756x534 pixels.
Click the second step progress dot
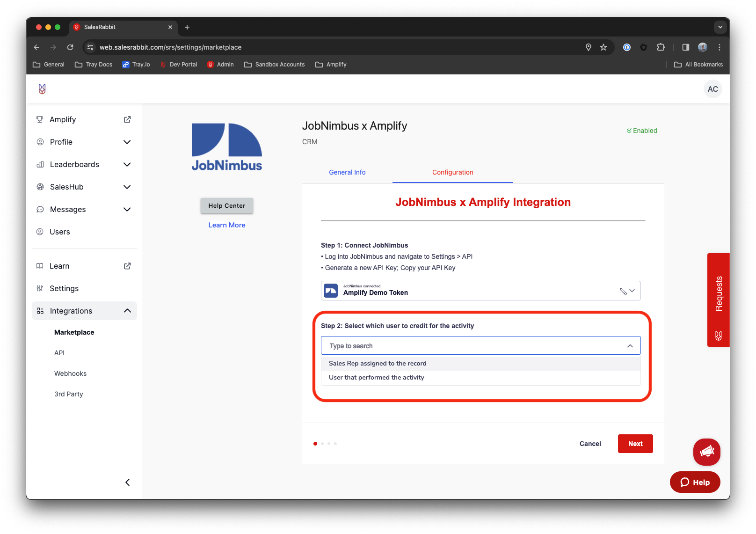[x=322, y=444]
